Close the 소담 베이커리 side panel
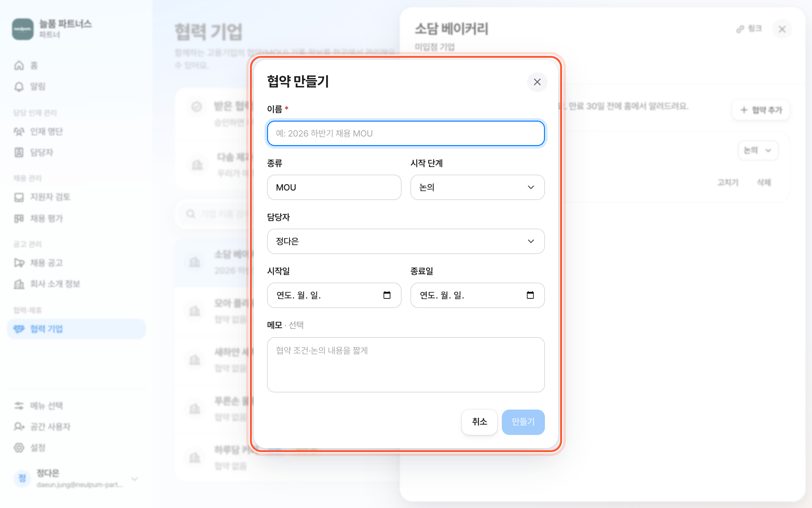This screenshot has width=812, height=508. click(x=782, y=29)
